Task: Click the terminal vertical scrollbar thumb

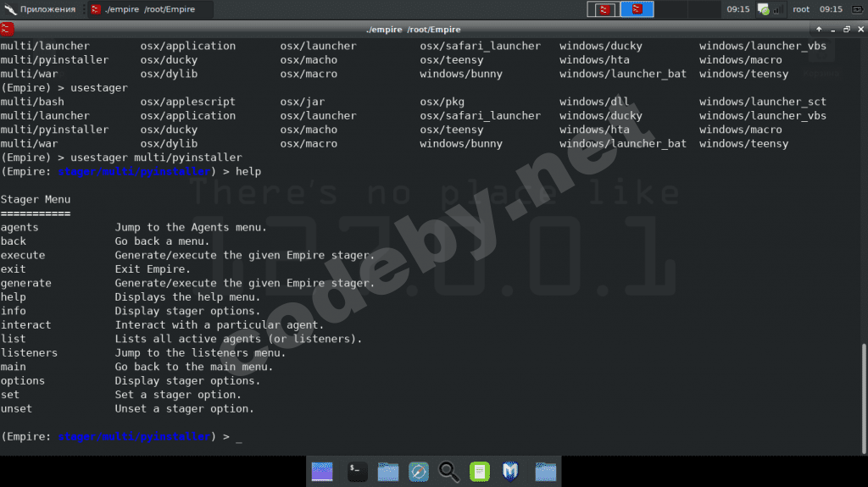Action: point(864,399)
